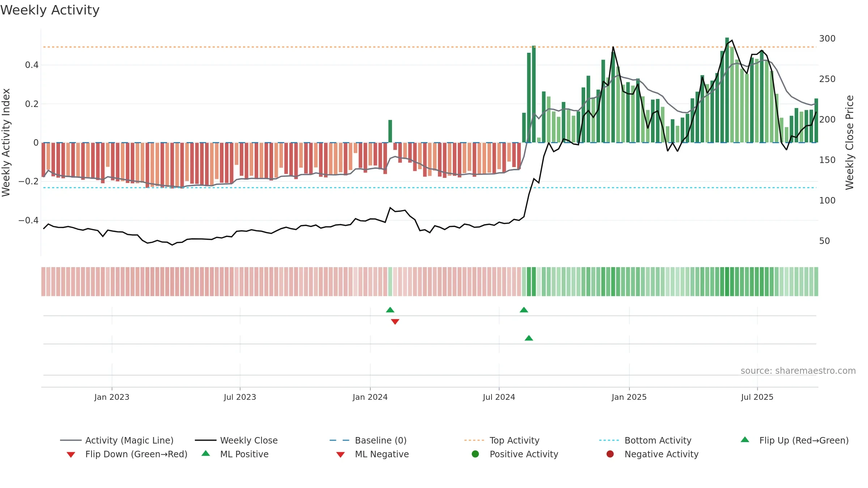This screenshot has height=488, width=868.
Task: Click the 150 price axis tick label
Action: 827,160
